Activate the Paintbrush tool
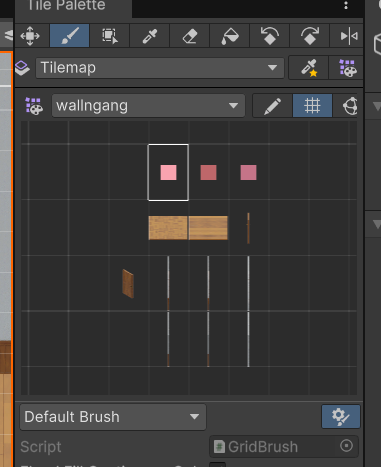The height and width of the screenshot is (467, 381). click(70, 36)
